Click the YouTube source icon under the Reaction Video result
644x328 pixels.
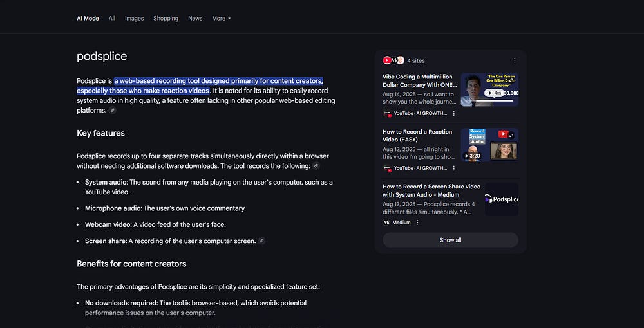coord(387,168)
